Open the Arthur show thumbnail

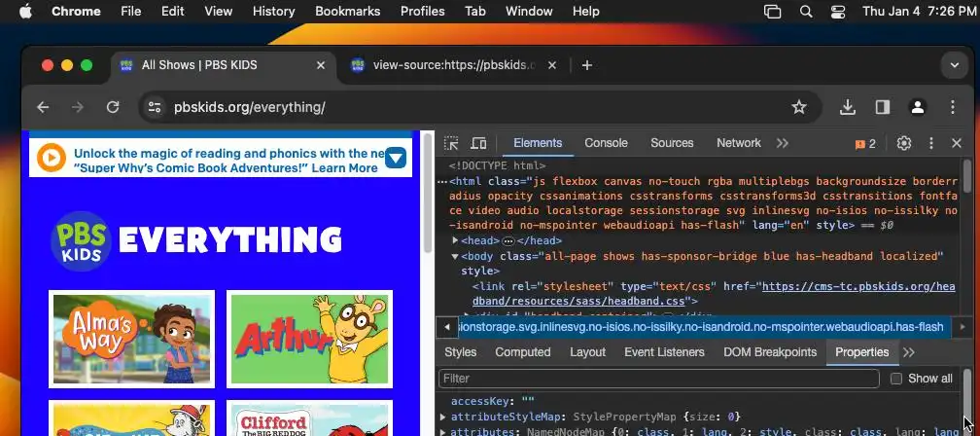(x=309, y=339)
